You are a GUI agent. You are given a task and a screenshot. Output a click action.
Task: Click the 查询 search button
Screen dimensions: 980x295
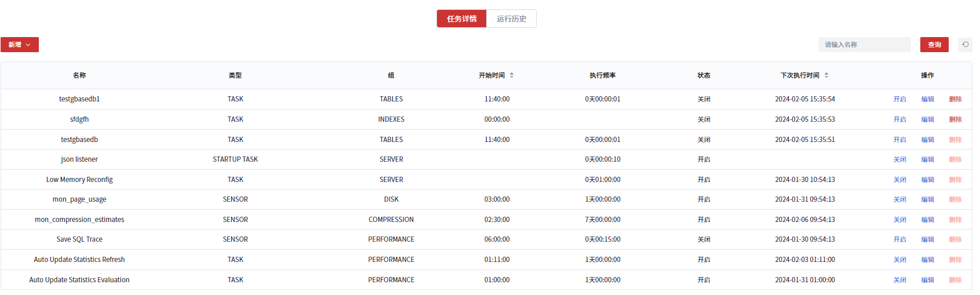[934, 45]
